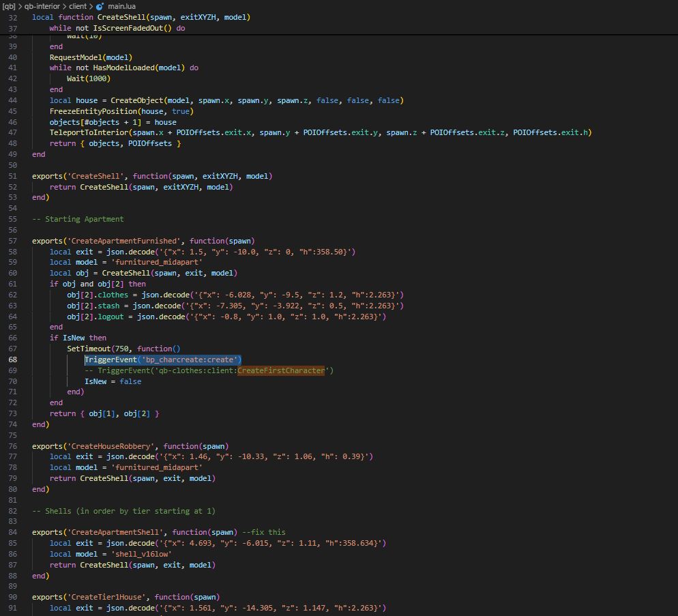Click the selected TriggerEvent 'bp_charcreate:create' call
The image size is (678, 616).
click(162, 360)
